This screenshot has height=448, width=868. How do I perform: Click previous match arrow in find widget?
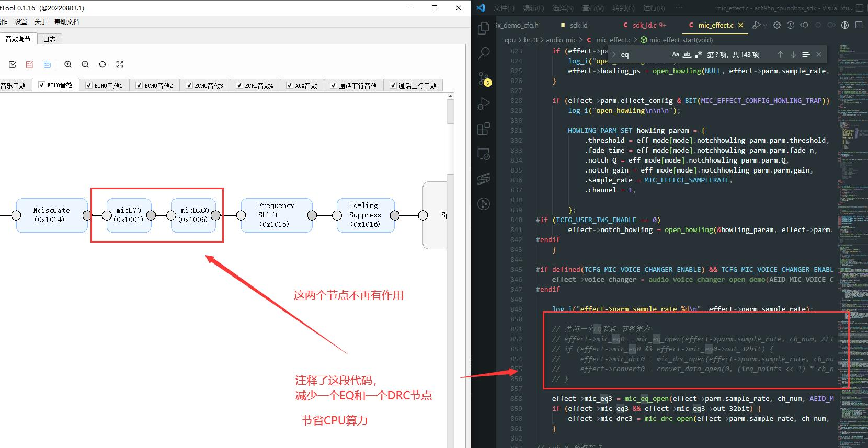pyautogui.click(x=780, y=54)
